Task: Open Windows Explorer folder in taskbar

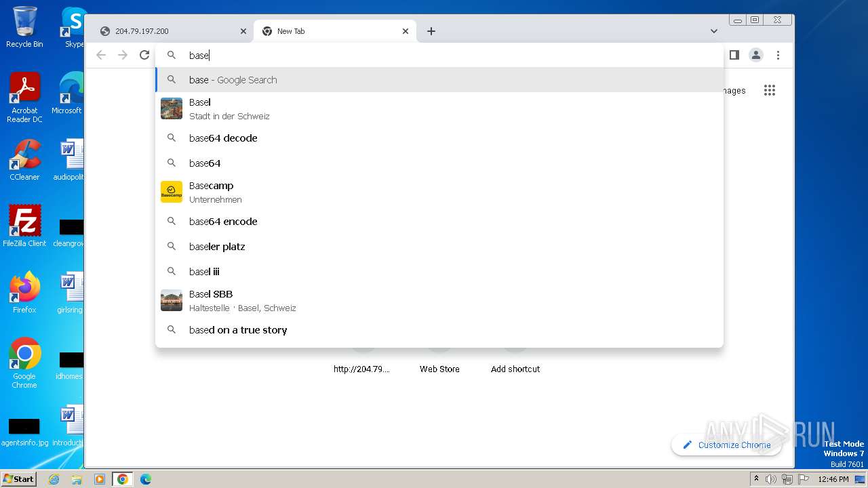Action: (x=77, y=479)
